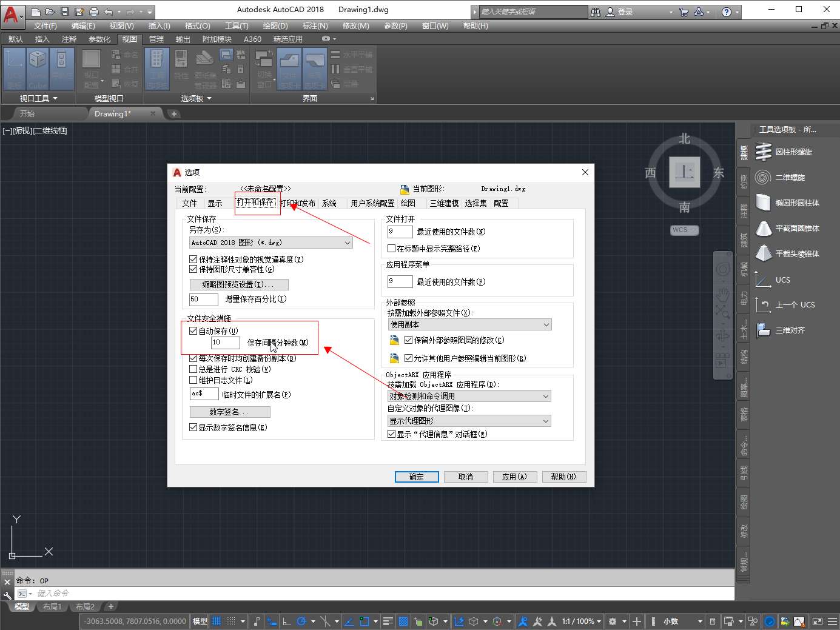This screenshot has width=840, height=630.
Task: Click the Open file folder icon
Action: coord(50,12)
